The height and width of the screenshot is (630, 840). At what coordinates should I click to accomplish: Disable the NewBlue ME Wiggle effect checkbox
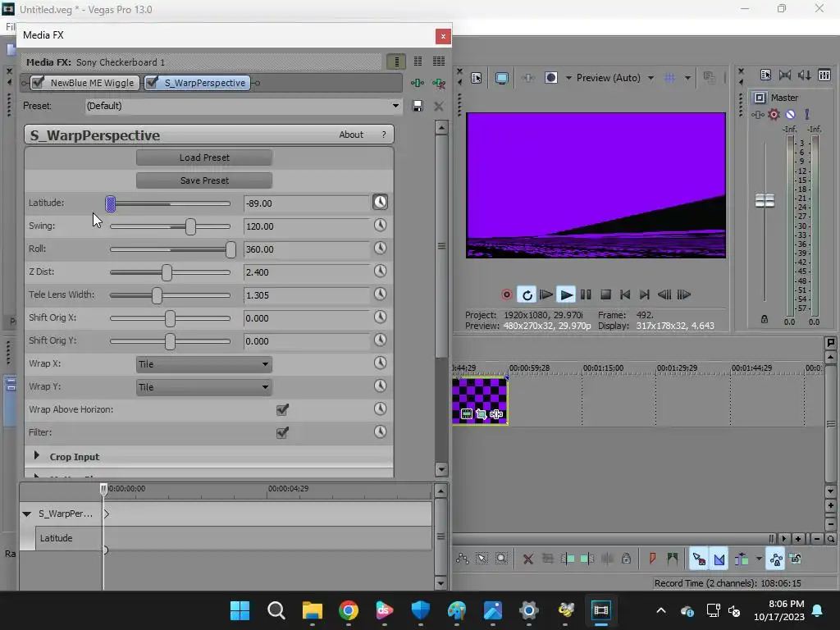pos(38,83)
